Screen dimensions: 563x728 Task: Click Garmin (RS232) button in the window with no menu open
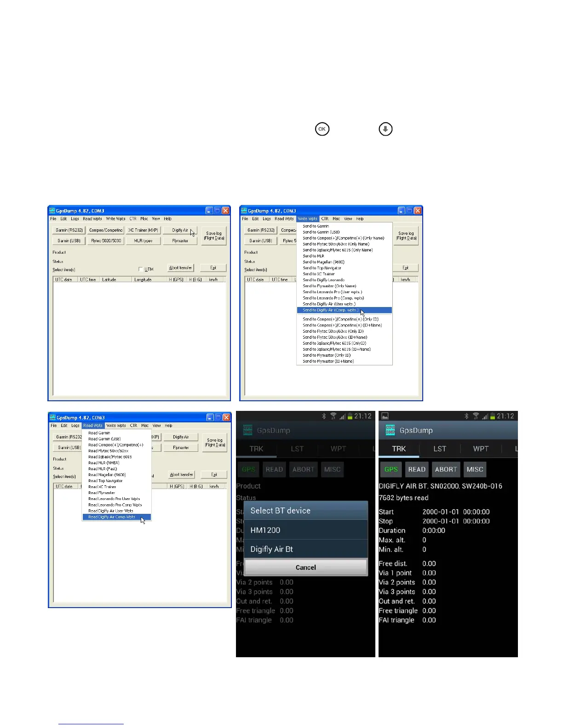point(69,230)
